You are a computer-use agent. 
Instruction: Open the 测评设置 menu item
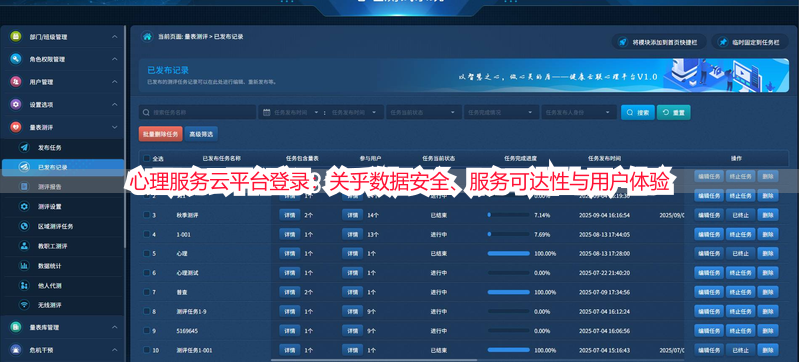(62, 206)
